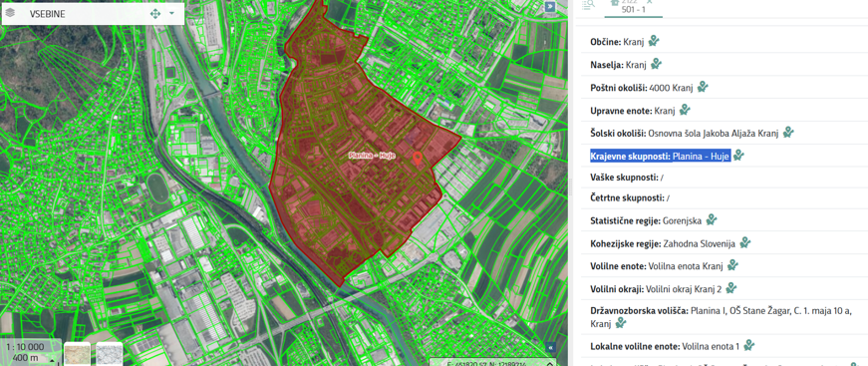868x366 pixels.
Task: Locate Upravne enote Kranj on the map
Action: 685,110
